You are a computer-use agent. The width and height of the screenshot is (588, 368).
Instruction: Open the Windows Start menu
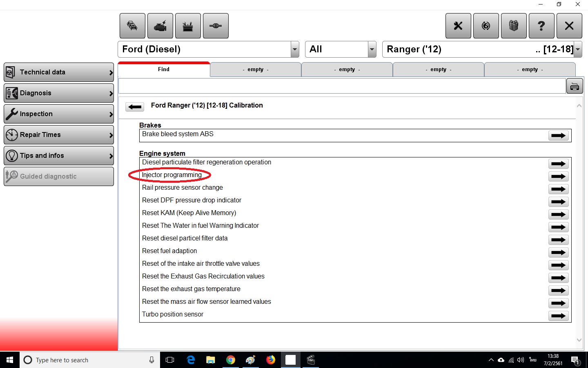[10, 360]
